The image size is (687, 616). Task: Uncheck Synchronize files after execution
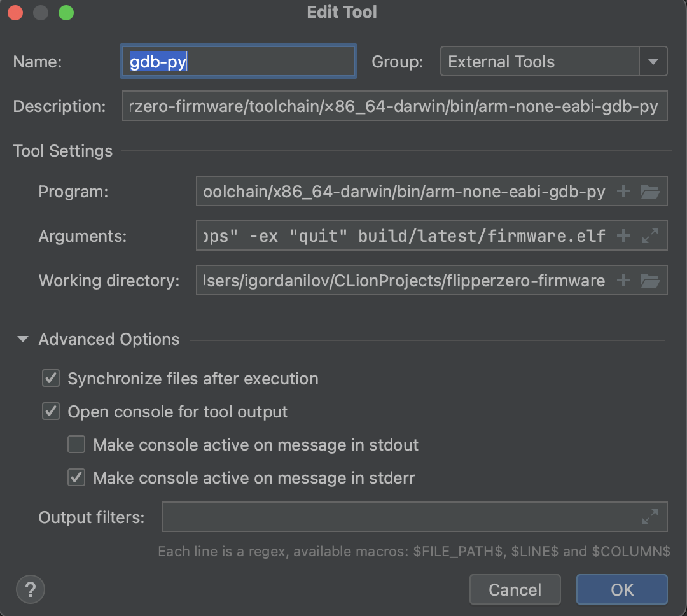coord(51,379)
